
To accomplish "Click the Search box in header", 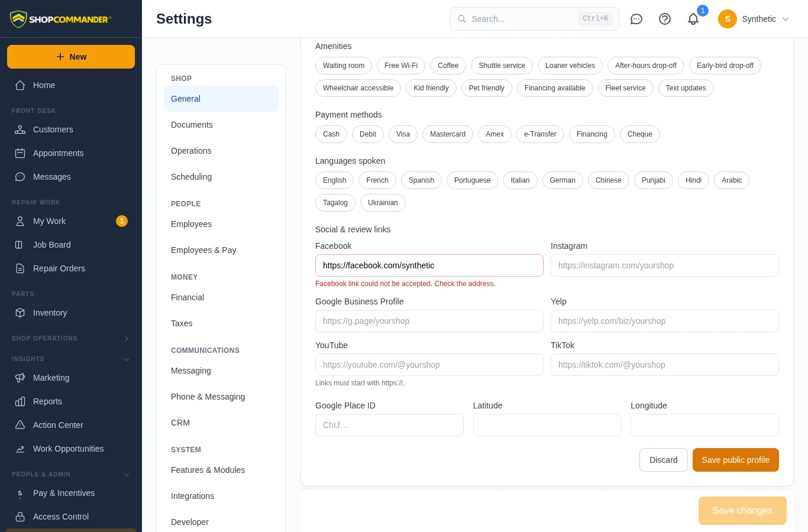I will [x=535, y=19].
